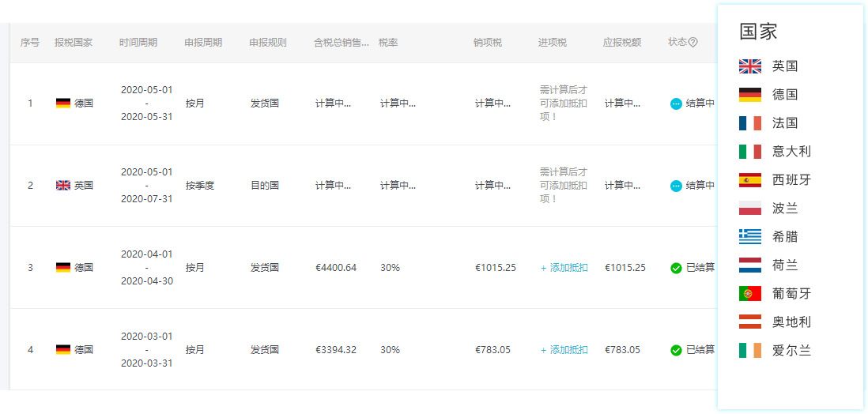868x414 pixels.
Task: Click the 销项税 column header
Action: tap(488, 43)
